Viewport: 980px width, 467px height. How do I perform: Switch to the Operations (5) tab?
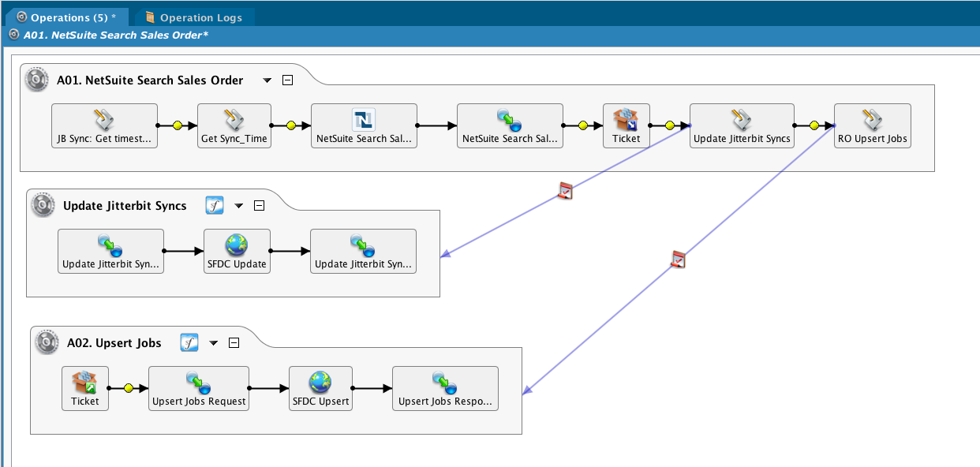[65, 17]
